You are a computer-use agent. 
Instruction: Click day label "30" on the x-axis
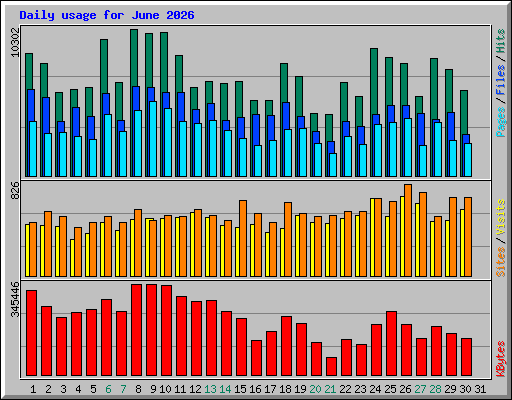[x=465, y=389]
